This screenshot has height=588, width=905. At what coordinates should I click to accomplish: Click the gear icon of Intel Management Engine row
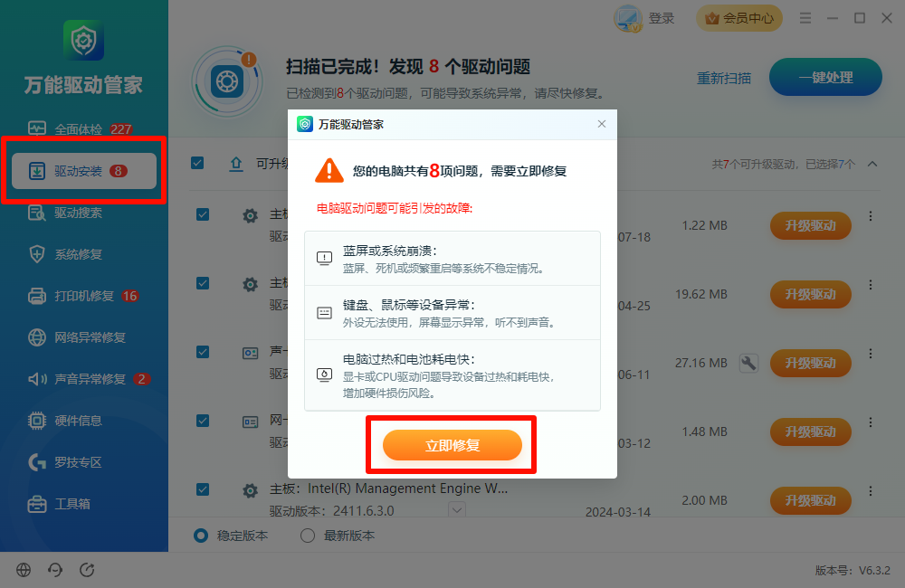[x=250, y=490]
